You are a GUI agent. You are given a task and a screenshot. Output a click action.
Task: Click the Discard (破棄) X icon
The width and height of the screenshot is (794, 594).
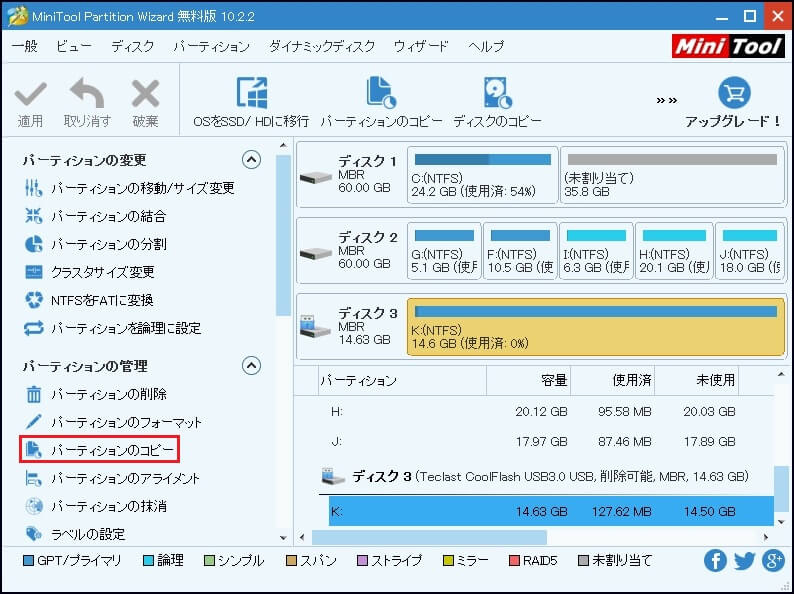coord(145,94)
